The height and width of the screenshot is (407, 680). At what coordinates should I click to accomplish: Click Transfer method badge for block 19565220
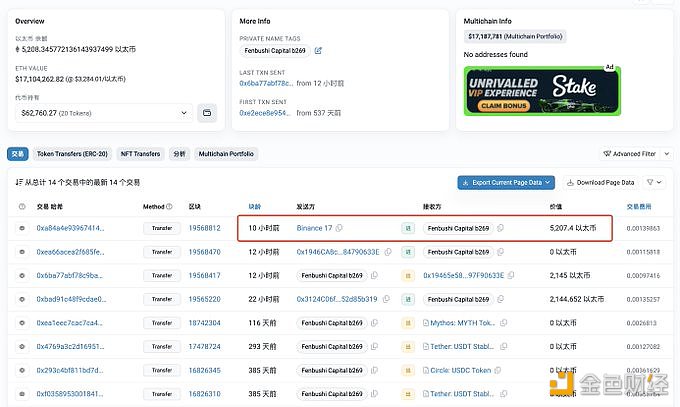tap(162, 299)
